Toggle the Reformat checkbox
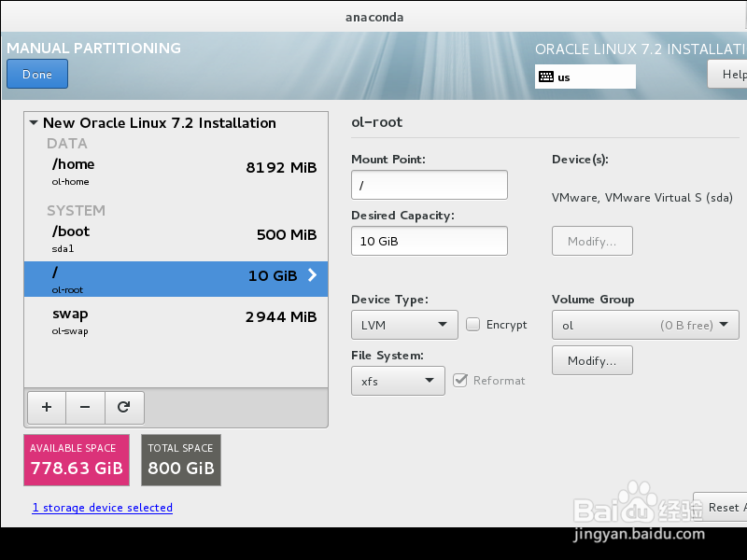 460,380
